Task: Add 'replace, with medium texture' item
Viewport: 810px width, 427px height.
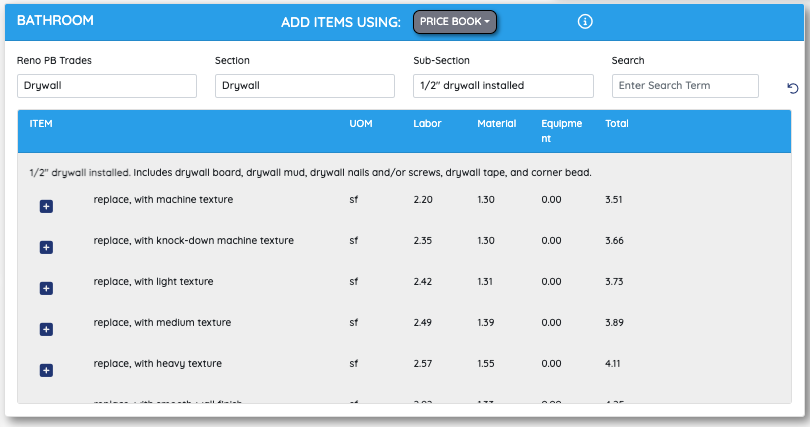Action: pos(46,329)
